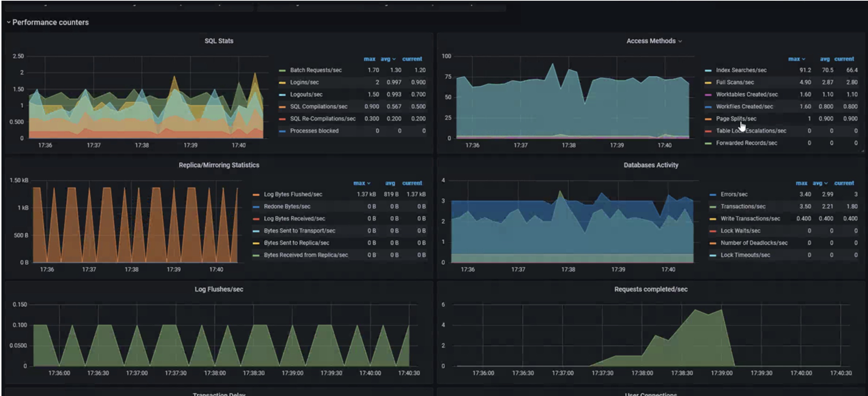Image resolution: width=868 pixels, height=396 pixels.
Task: Sort Access Methods legend by avg
Action: [825, 59]
